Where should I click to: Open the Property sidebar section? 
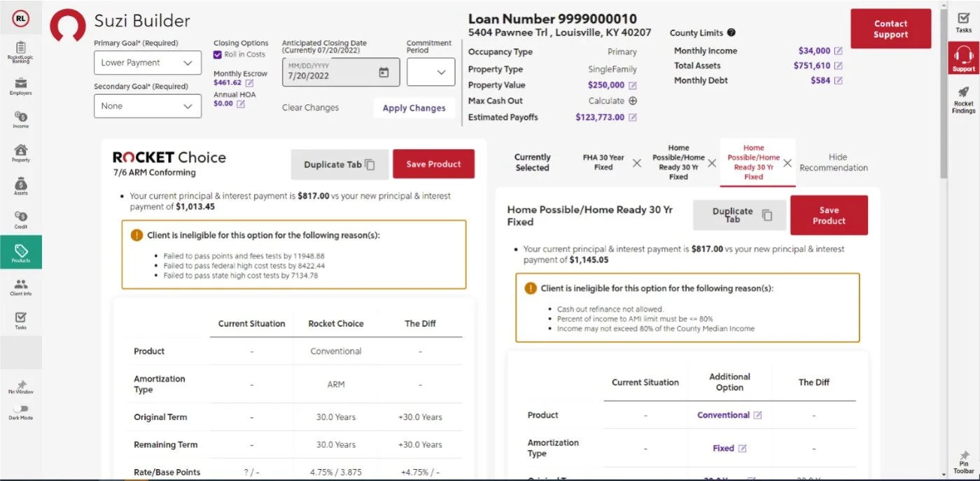tap(20, 153)
